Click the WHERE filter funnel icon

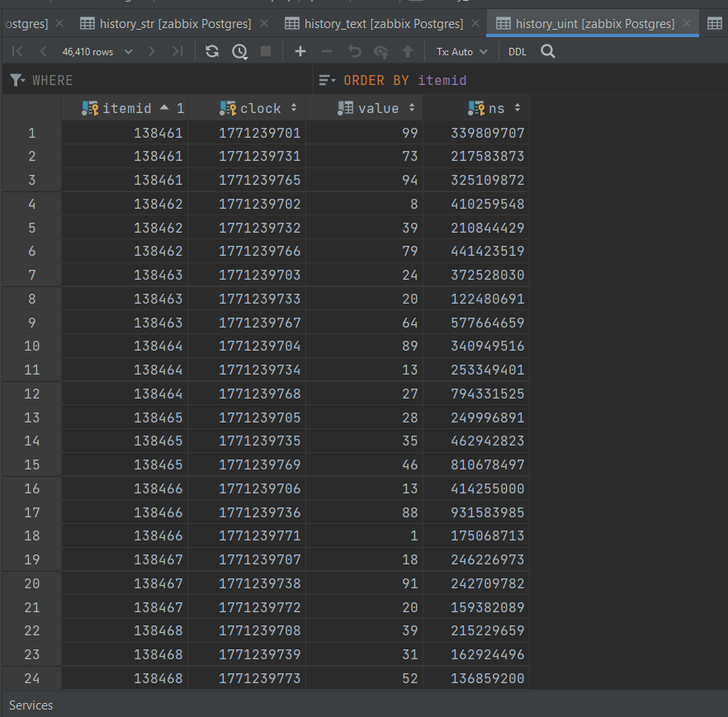[17, 80]
